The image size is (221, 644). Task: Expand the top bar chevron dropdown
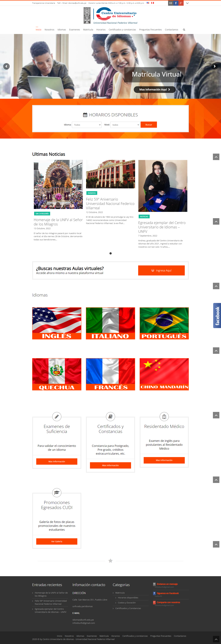coord(187,3)
